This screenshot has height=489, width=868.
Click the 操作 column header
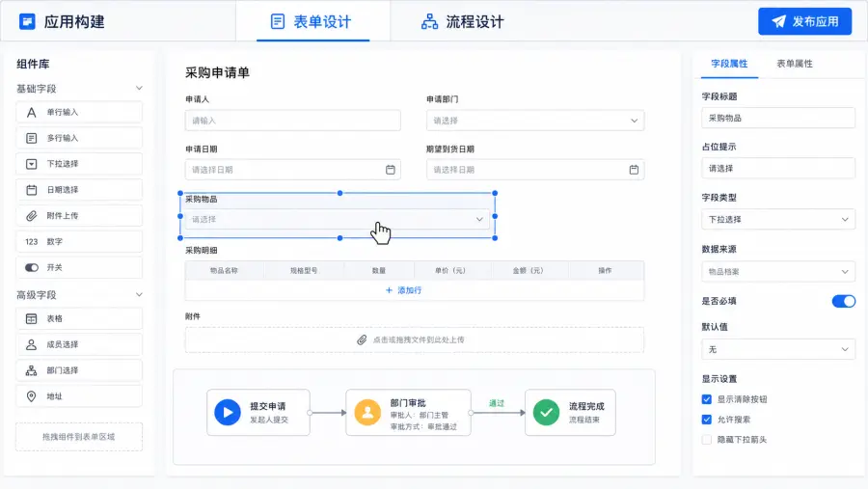605,271
